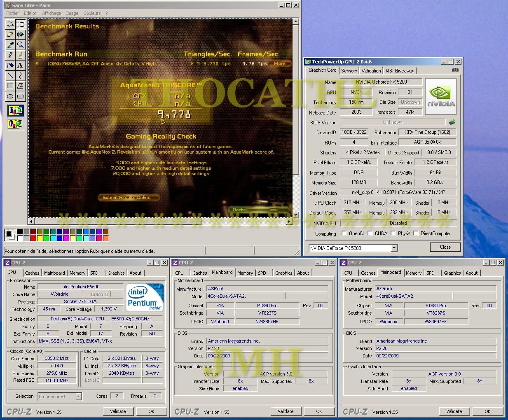Screen dimensions: 508x420
Task: Open the Memory tab in the CPU-Z processor window
Action: (x=77, y=273)
